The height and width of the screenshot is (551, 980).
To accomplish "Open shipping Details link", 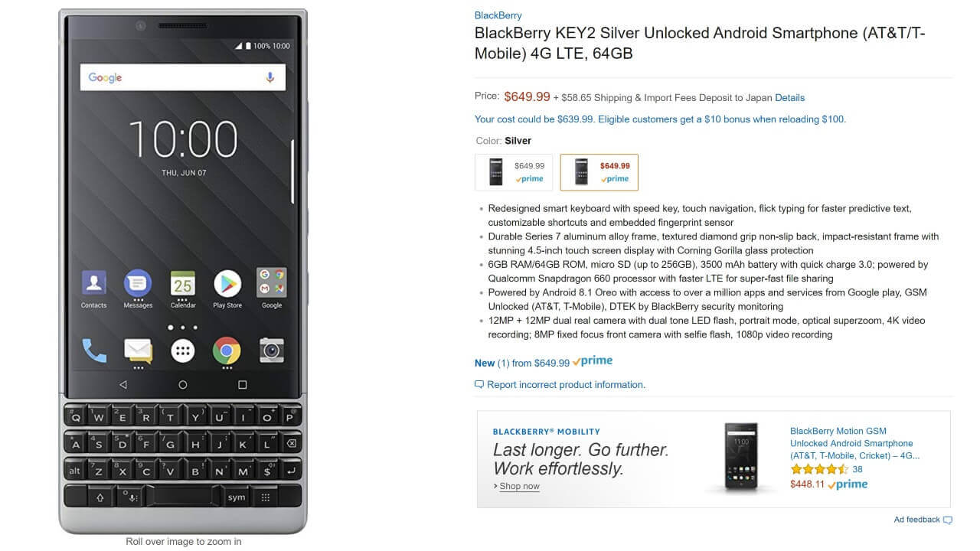I will click(790, 98).
